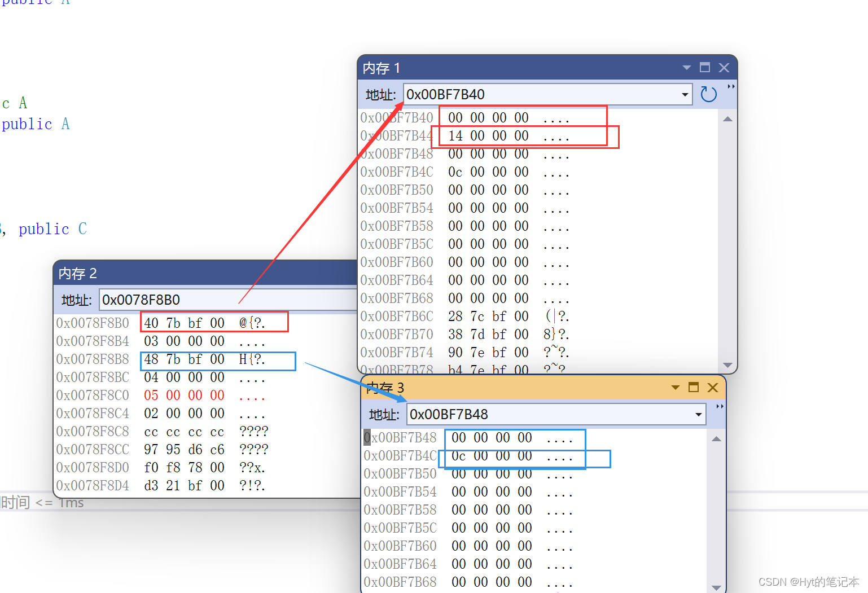The height and width of the screenshot is (593, 868).
Task: Select address 0x00BF7B60 in Memory 3
Action: coord(400,546)
